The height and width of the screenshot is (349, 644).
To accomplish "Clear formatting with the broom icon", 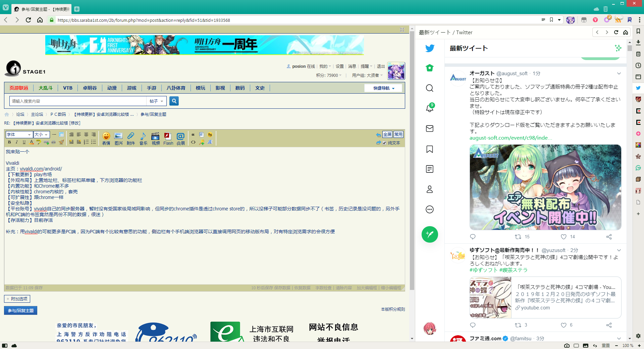I will (x=61, y=142).
